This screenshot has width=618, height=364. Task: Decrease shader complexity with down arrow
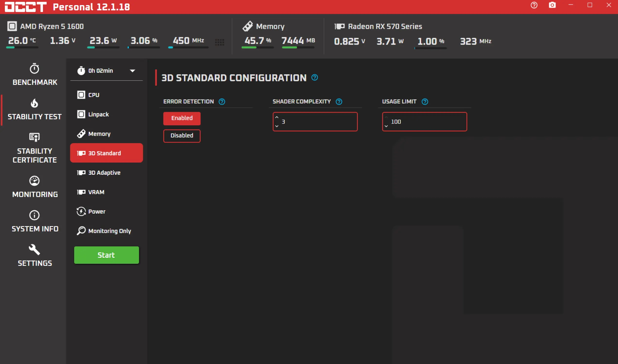(x=277, y=126)
